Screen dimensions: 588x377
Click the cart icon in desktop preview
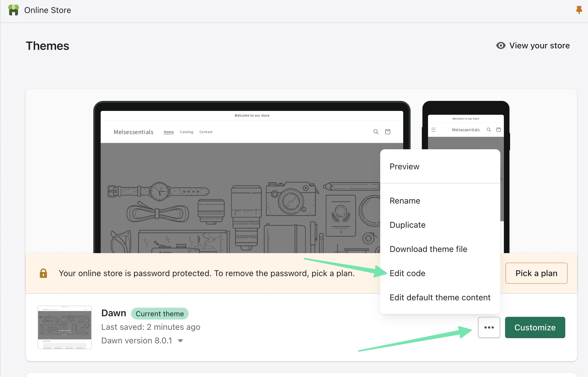click(x=388, y=132)
